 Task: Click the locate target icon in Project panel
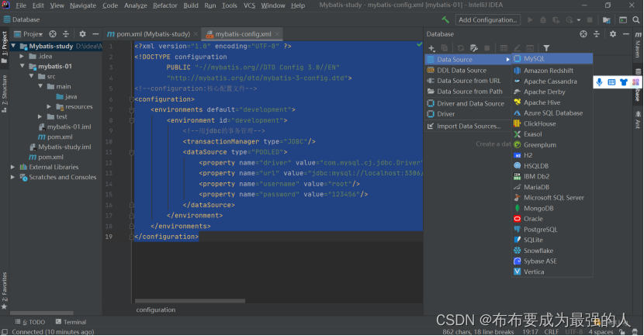(53, 34)
